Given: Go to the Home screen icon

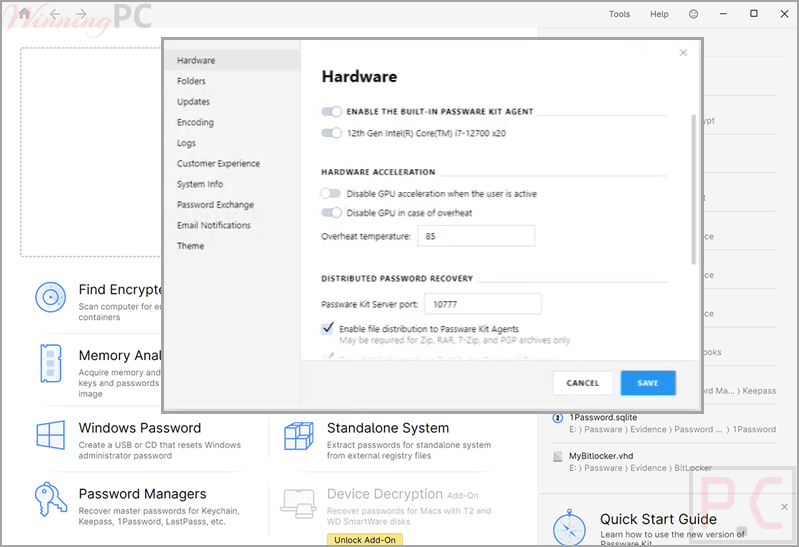Looking at the screenshot, I should coord(24,13).
